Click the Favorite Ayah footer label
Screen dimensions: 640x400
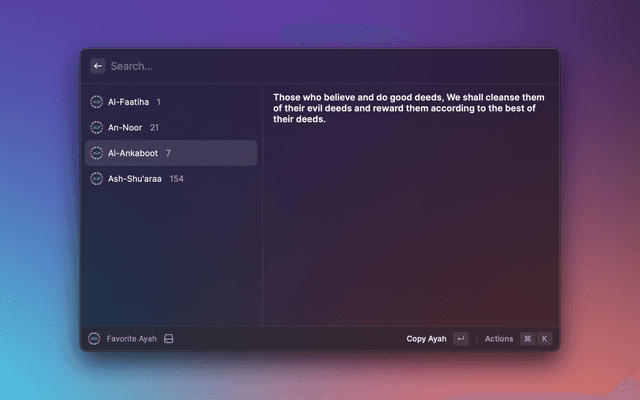point(132,339)
